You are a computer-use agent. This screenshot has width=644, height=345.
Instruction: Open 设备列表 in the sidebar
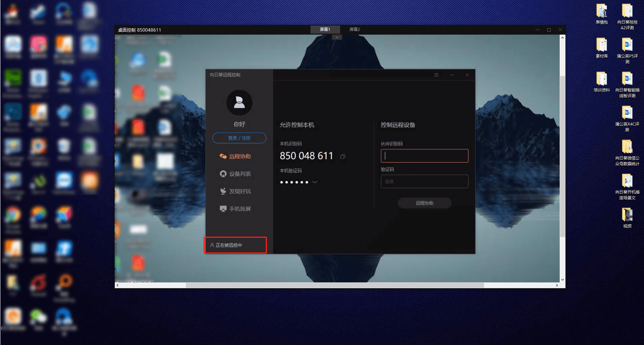[235, 174]
